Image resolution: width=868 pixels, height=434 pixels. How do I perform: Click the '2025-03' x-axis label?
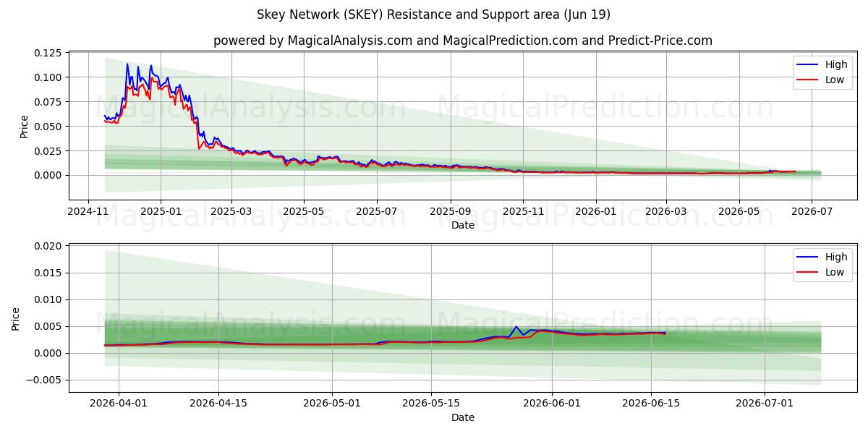point(231,211)
